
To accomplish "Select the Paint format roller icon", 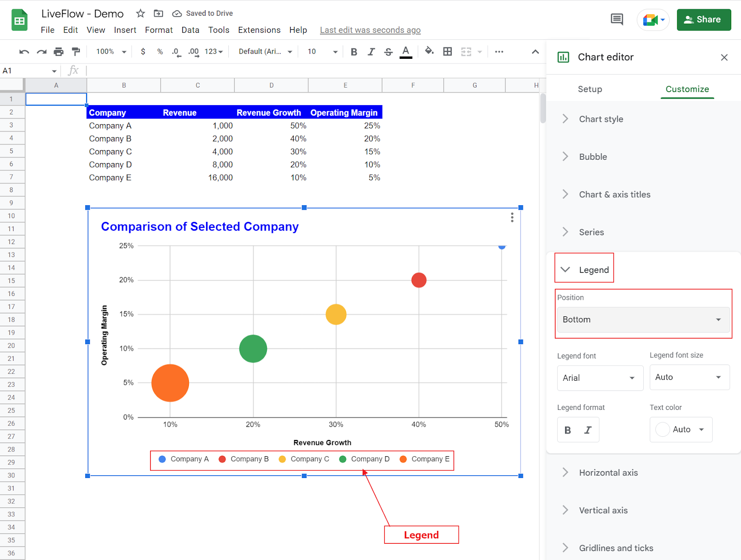I will 76,52.
